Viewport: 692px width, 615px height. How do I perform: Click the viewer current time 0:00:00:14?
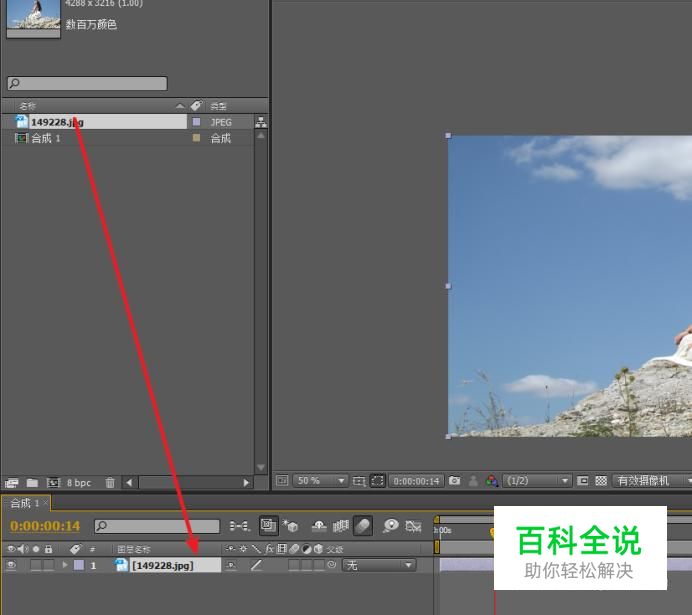(416, 481)
